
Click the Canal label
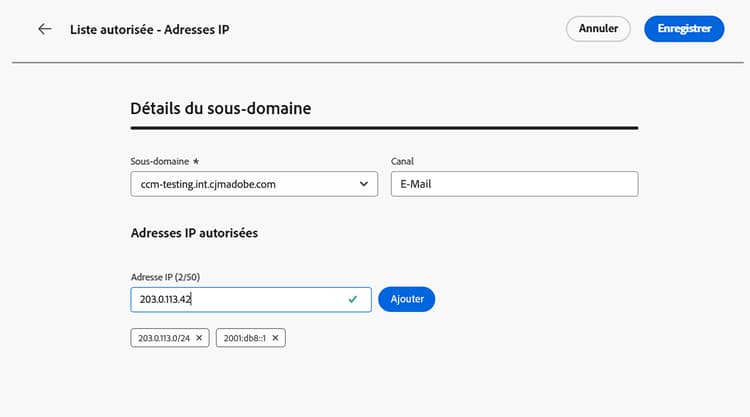pos(402,161)
